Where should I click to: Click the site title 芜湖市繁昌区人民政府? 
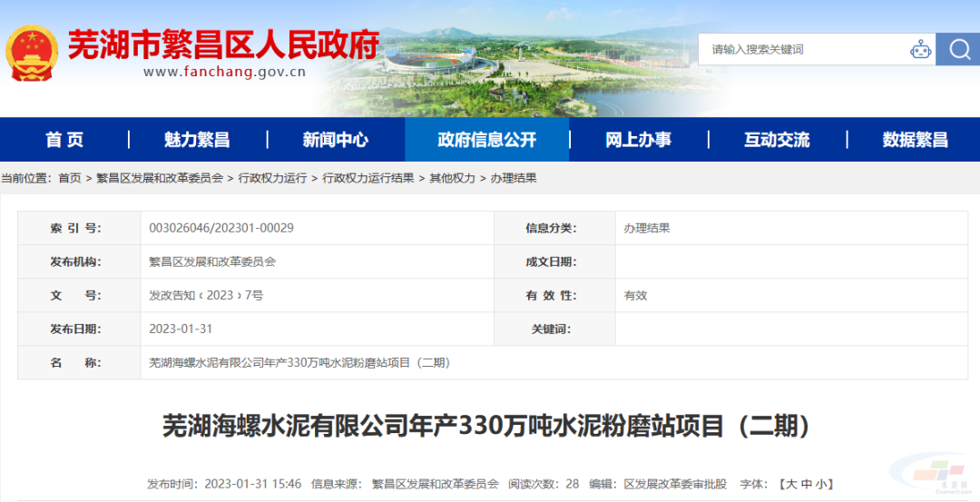[x=224, y=44]
